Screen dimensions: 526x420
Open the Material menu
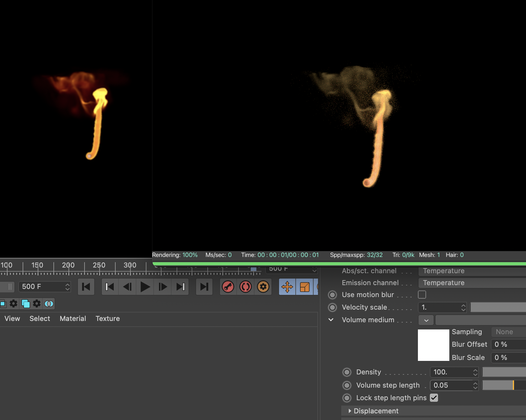point(73,318)
